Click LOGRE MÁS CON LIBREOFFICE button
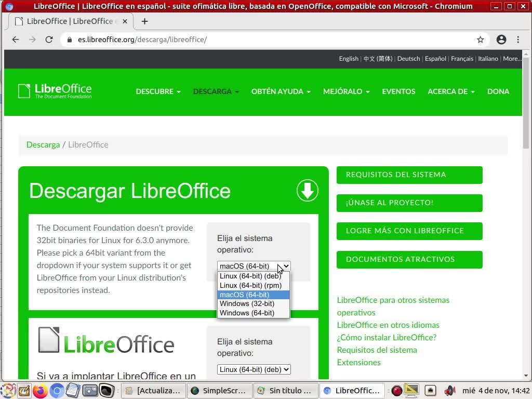532x399 pixels. tap(409, 231)
